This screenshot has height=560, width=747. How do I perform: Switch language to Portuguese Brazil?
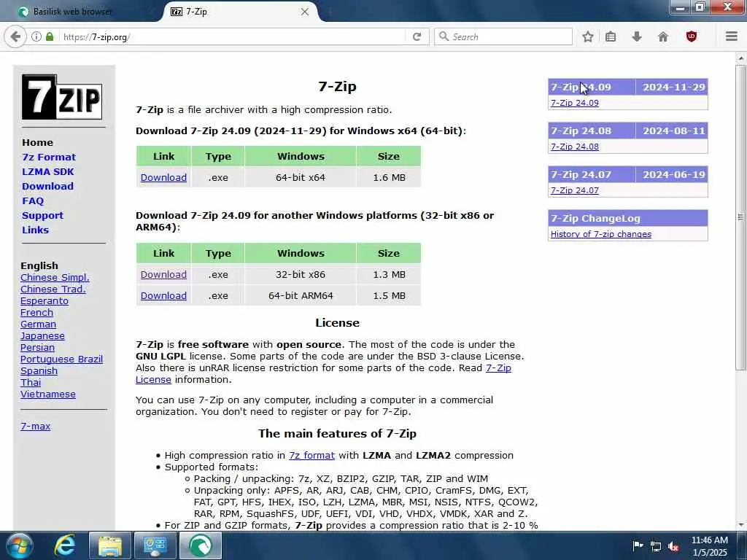pos(61,359)
